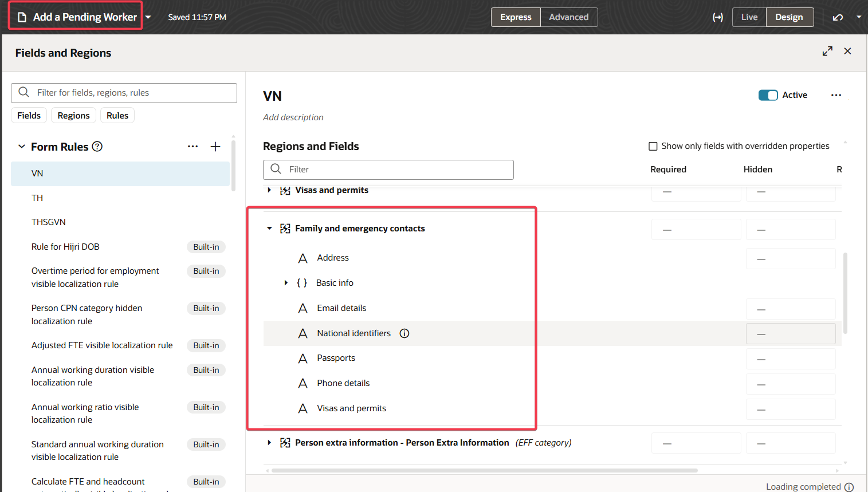Click the Regions and Fields Filter box
The width and height of the screenshot is (868, 492).
pyautogui.click(x=388, y=170)
